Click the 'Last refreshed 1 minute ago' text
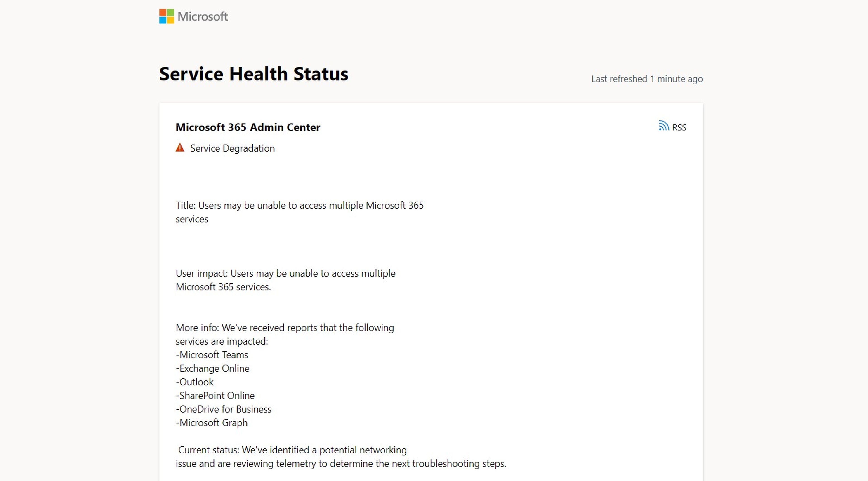868x481 pixels. click(x=647, y=79)
